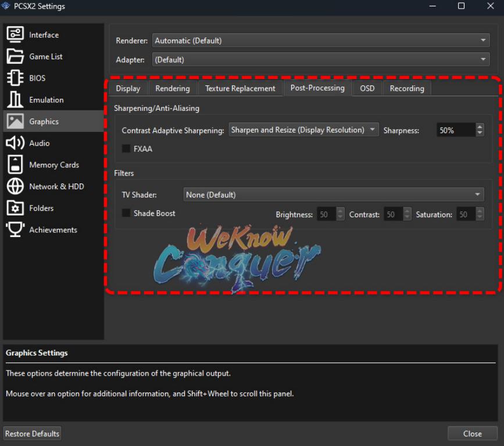Switch to the Display tab

coord(128,88)
